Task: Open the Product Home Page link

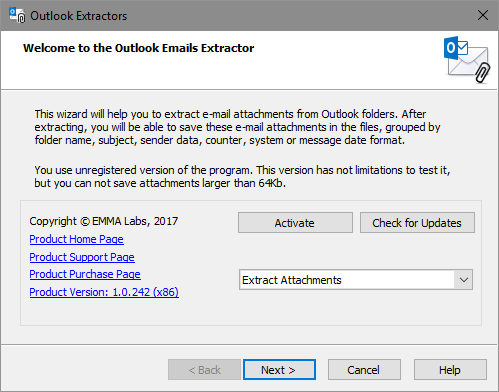Action: 76,239
